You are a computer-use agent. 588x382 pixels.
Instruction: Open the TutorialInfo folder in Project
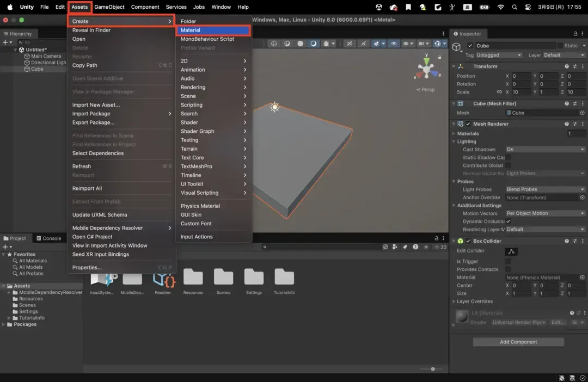click(x=284, y=278)
